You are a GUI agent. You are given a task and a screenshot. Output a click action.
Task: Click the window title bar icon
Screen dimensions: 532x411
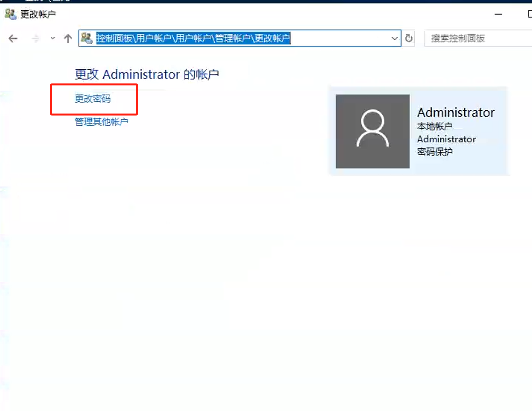pos(10,14)
